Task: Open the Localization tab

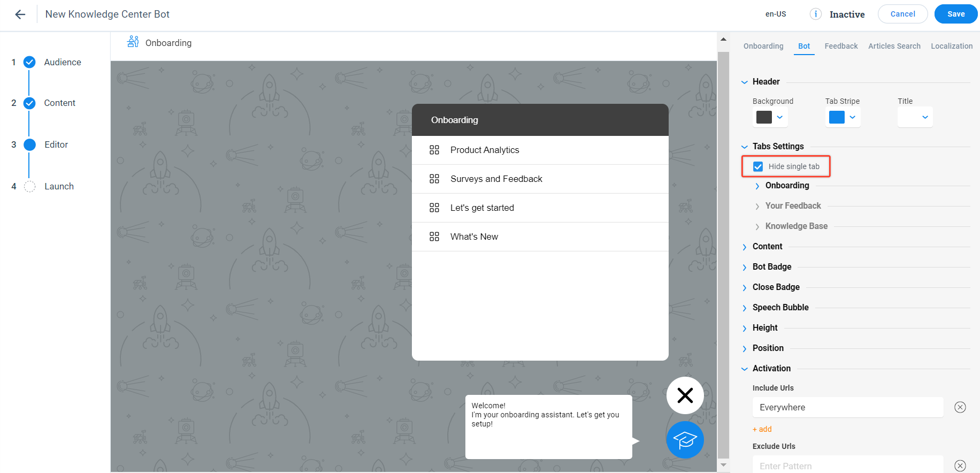Action: point(952,46)
